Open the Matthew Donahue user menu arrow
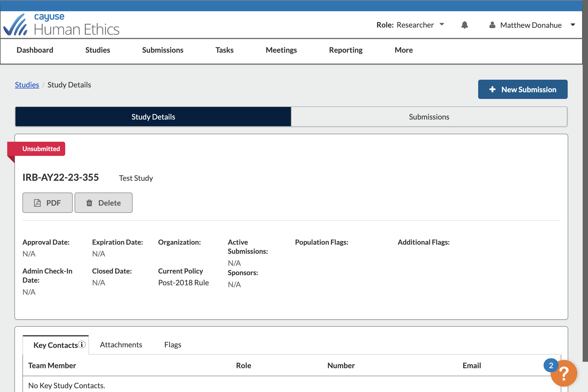Screen dimensions: 588x392 pos(573,25)
